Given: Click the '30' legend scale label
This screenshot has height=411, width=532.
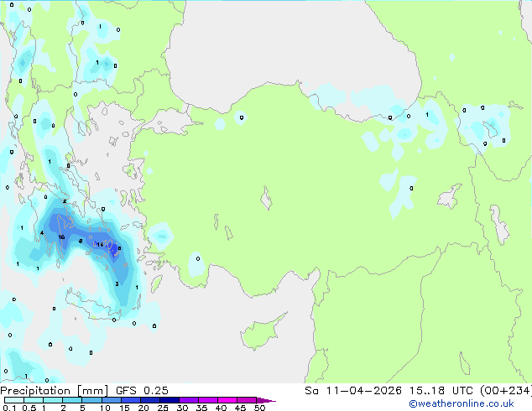Looking at the screenshot, I should tap(182, 408).
